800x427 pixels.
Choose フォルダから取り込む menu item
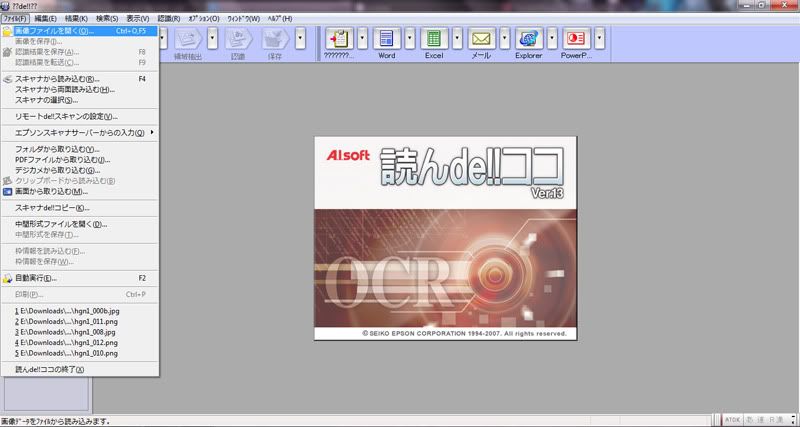(x=80, y=149)
